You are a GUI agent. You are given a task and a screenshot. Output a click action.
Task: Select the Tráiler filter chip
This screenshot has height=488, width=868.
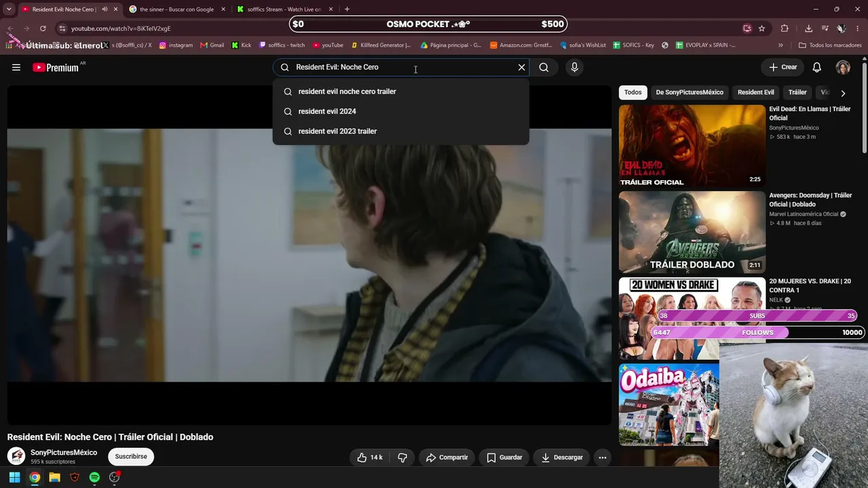(x=797, y=92)
